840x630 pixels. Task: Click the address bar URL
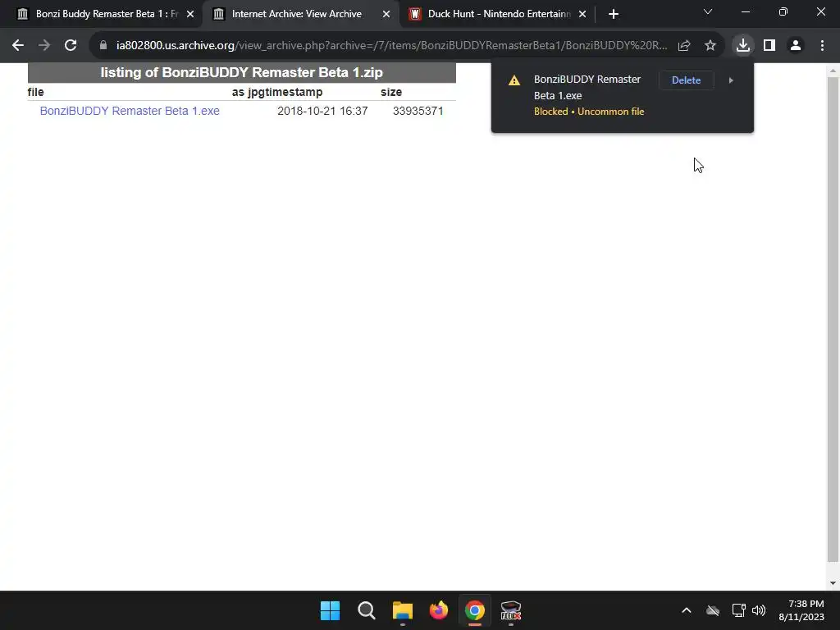click(391, 46)
